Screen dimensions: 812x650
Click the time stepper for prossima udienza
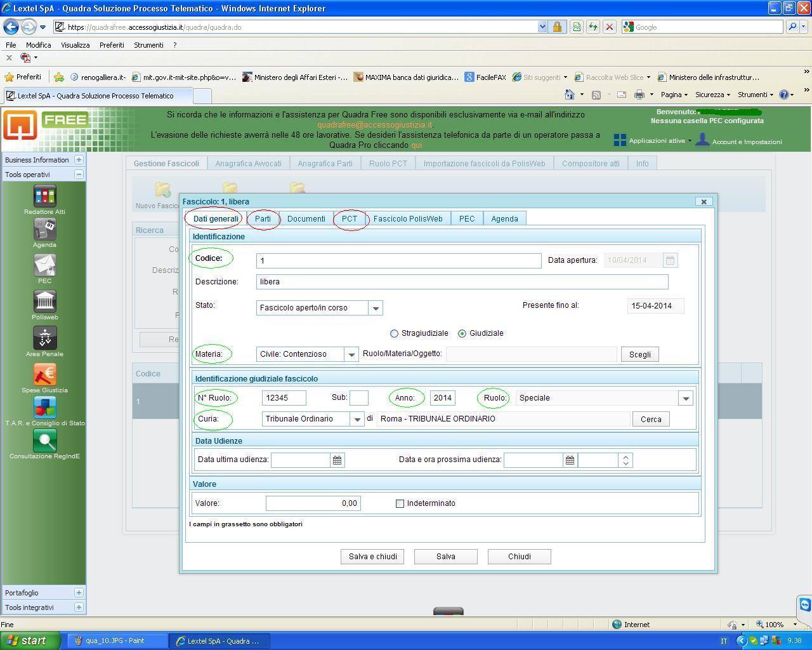tap(625, 460)
